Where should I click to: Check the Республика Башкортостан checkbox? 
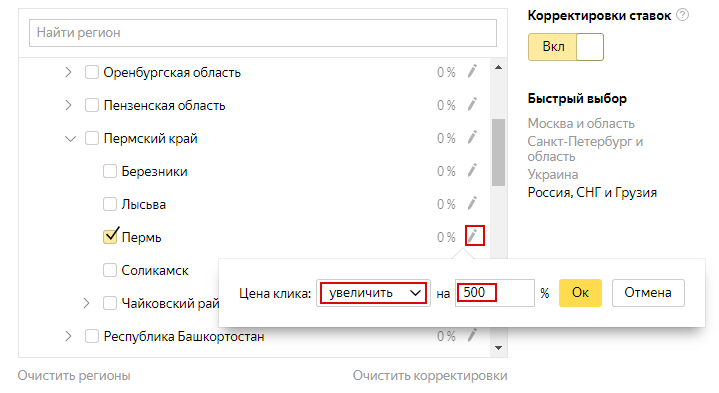pos(92,336)
